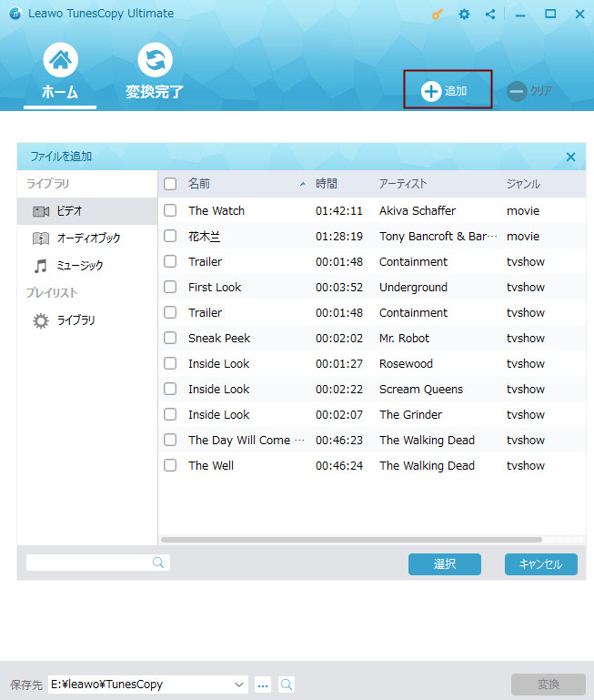Open the 変換完了 tab
Screen dimensions: 594x700
coord(155,73)
